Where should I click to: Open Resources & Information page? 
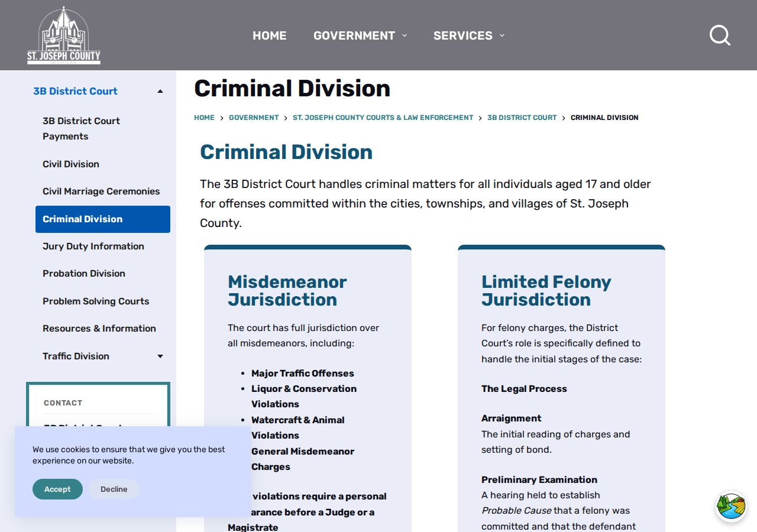pyautogui.click(x=99, y=329)
